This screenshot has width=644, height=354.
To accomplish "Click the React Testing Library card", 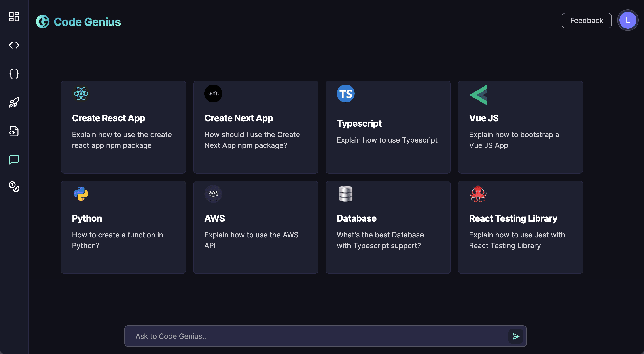I will click(x=521, y=227).
